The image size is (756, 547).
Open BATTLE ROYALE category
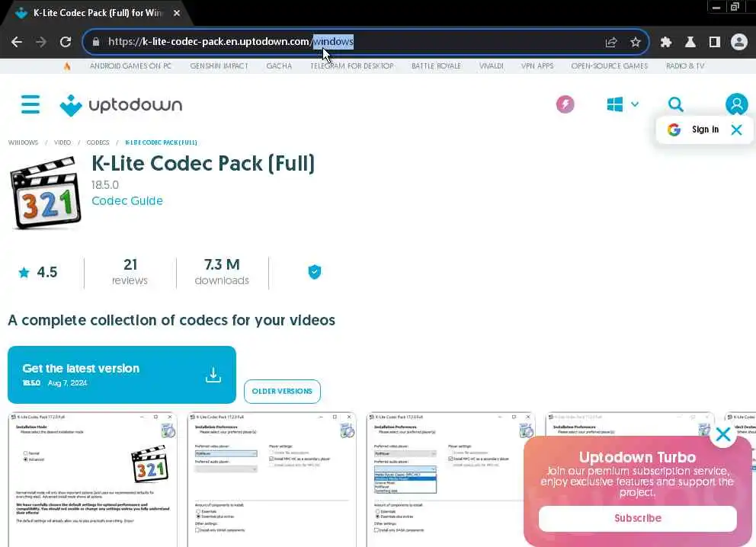[437, 66]
